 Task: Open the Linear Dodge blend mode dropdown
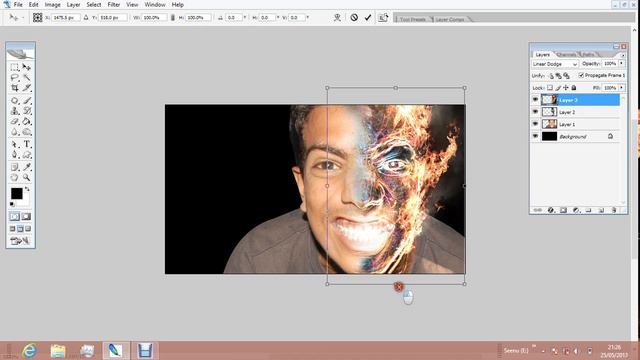click(555, 64)
